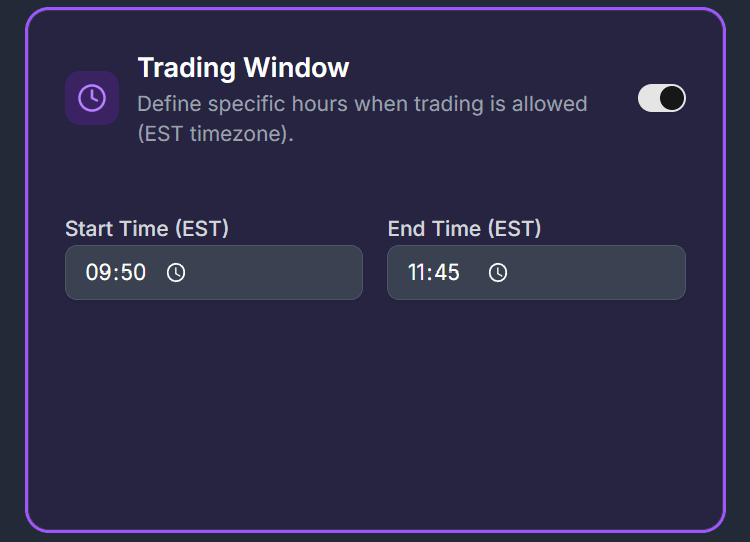The height and width of the screenshot is (542, 750).
Task: Click the dark knob of the toggle
Action: pyautogui.click(x=672, y=98)
